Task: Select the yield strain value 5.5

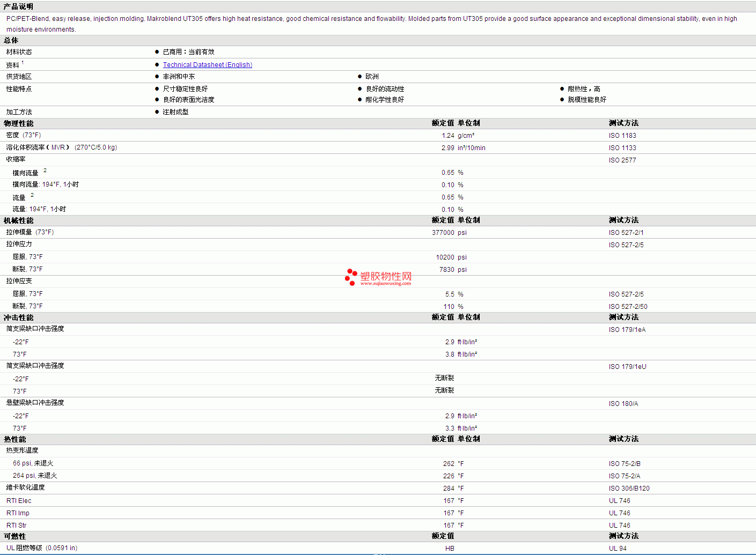Action: tap(450, 294)
